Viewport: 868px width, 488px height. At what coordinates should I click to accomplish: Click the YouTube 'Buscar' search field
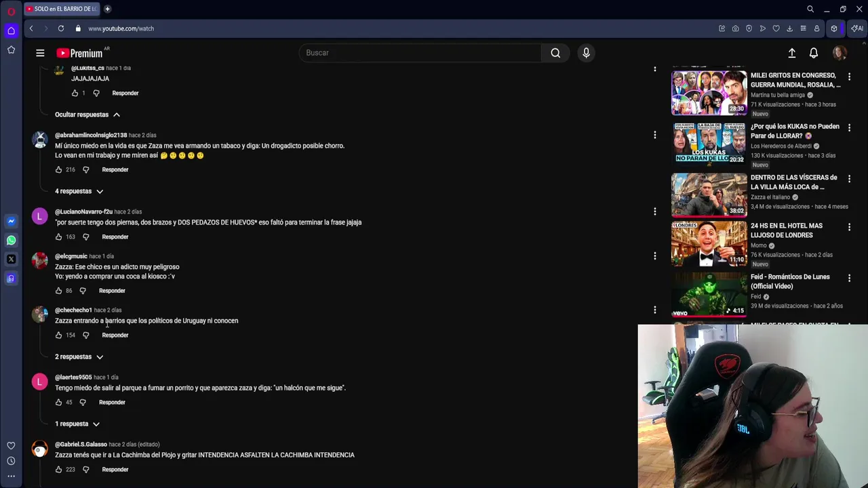tap(420, 53)
